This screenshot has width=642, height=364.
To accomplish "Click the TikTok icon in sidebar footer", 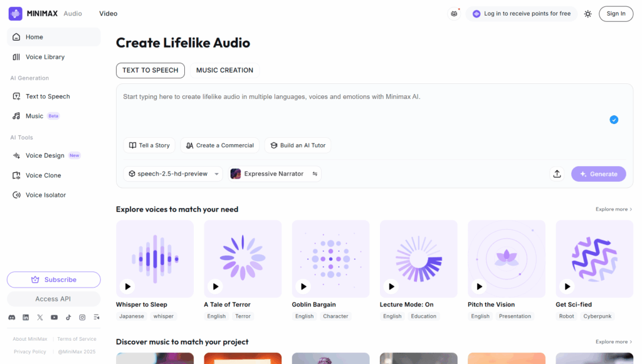I will pos(68,318).
